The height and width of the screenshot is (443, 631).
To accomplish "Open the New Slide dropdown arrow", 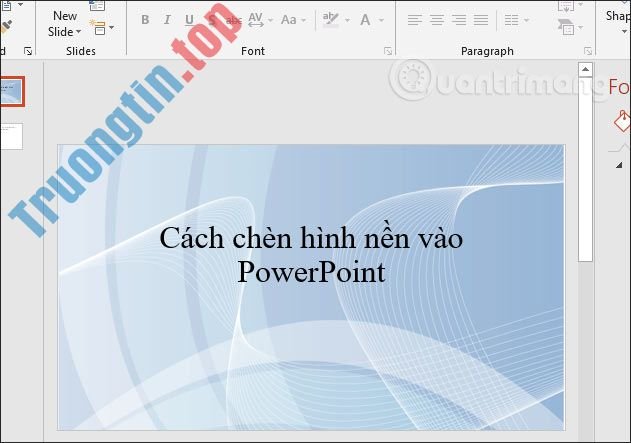I will coord(78,32).
